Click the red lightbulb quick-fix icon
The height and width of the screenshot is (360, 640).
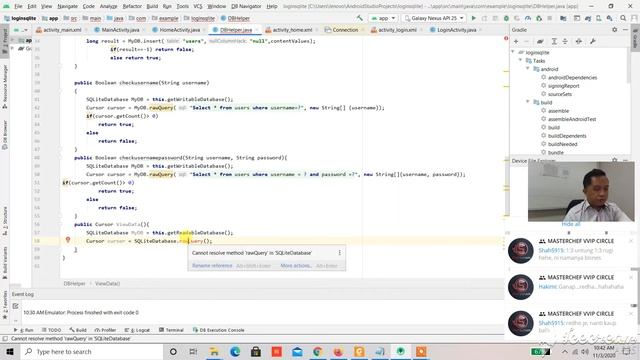pos(68,240)
